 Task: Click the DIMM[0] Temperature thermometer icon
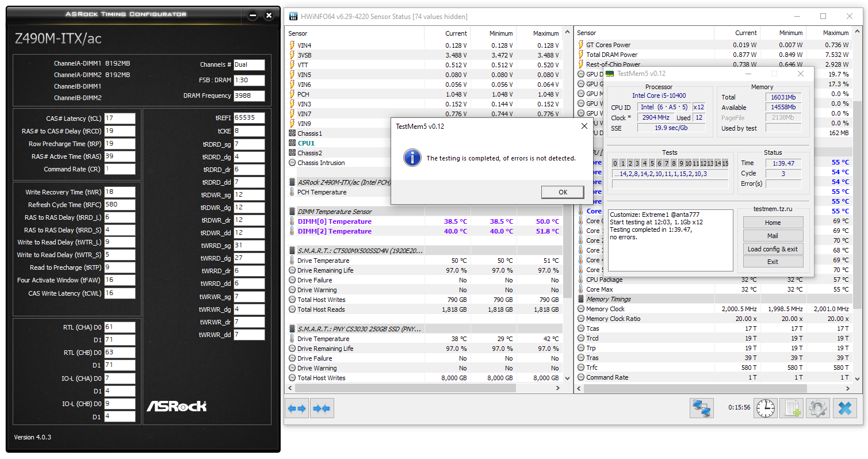coord(292,221)
